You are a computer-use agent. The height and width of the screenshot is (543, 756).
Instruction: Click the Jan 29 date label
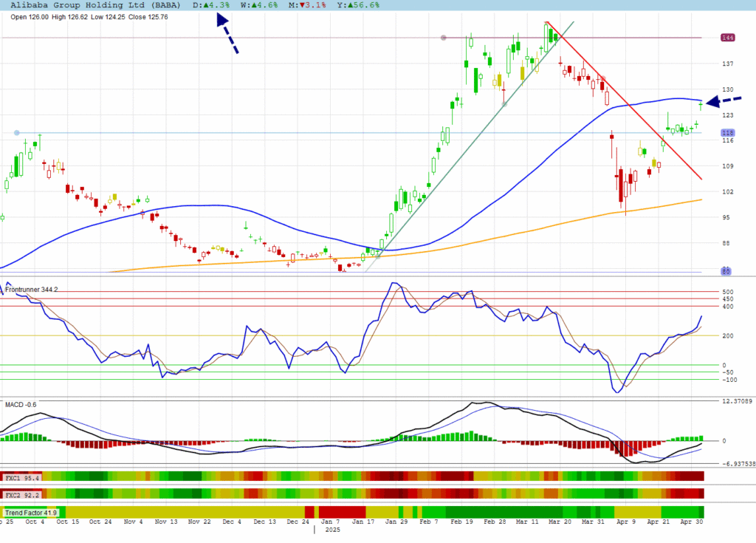click(396, 522)
